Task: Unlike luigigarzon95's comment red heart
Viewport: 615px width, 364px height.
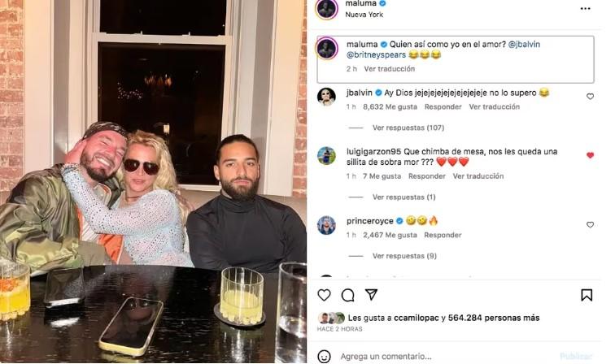Action: (x=590, y=155)
